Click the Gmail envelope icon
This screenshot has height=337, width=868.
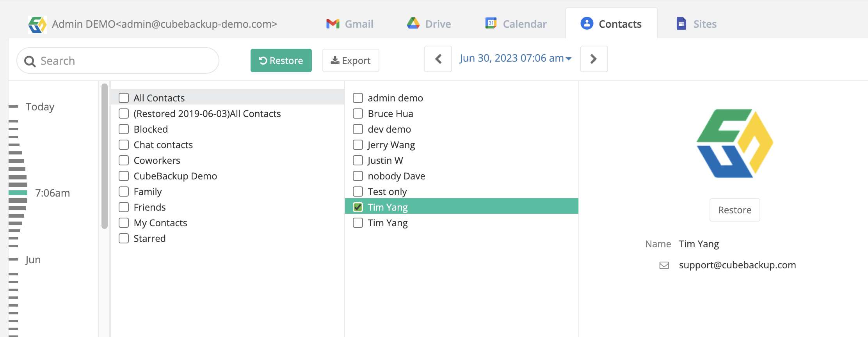click(333, 24)
